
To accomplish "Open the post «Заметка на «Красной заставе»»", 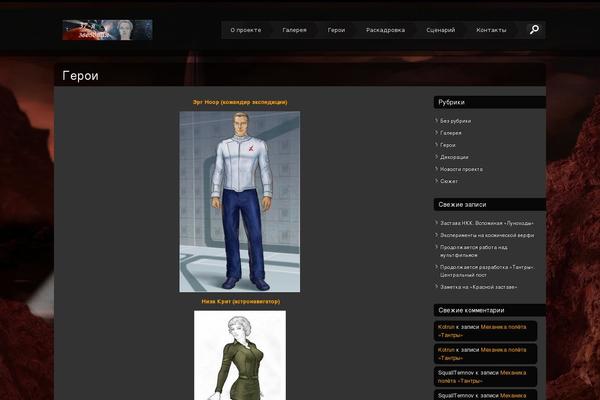I will pyautogui.click(x=478, y=287).
